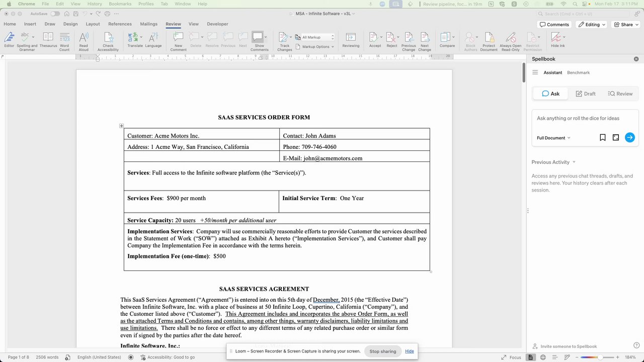Screen dimensions: 644x362
Task: Reject the current change
Action: 391,41
